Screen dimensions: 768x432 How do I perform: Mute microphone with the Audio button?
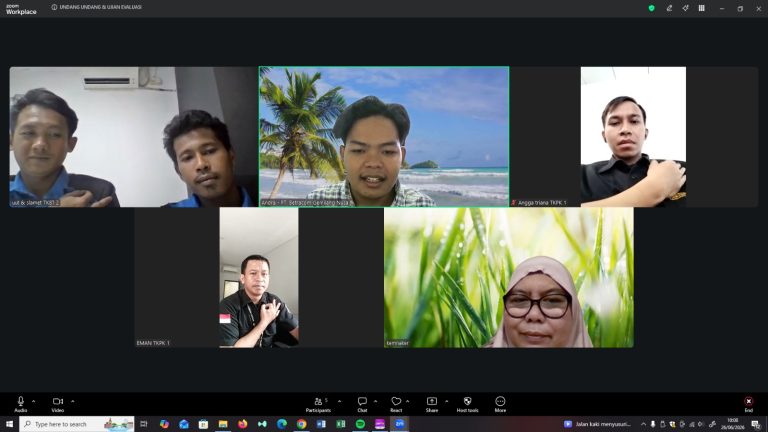point(21,404)
